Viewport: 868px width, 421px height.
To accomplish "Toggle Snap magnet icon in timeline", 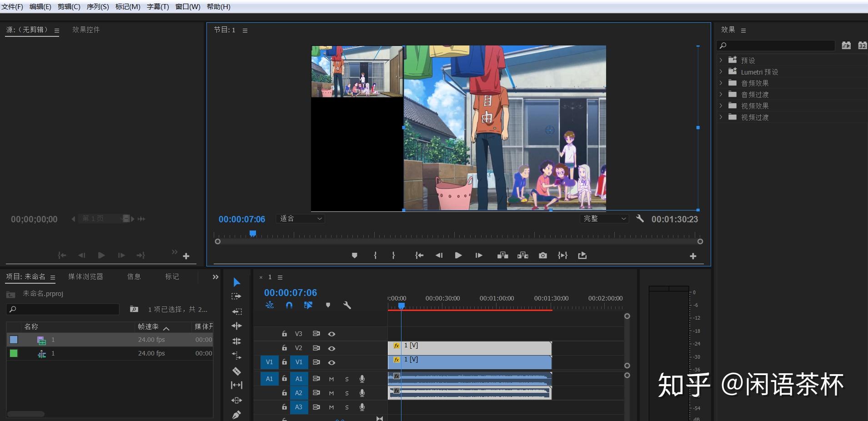I will (289, 305).
